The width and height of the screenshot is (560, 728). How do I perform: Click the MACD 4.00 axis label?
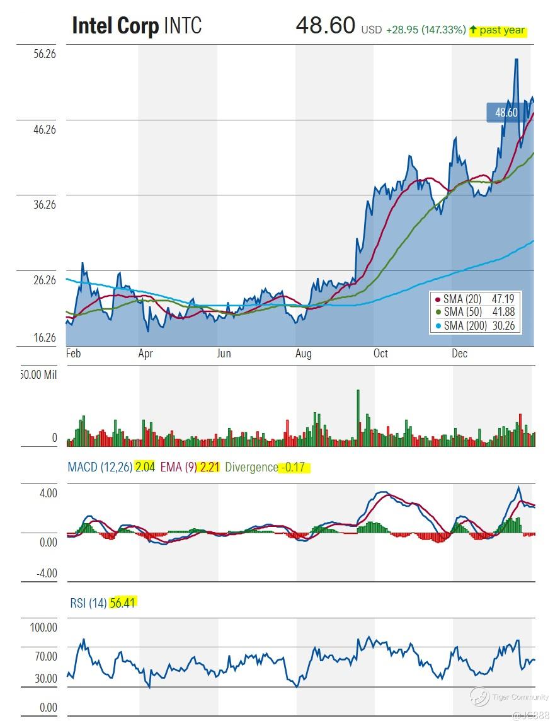(x=49, y=493)
